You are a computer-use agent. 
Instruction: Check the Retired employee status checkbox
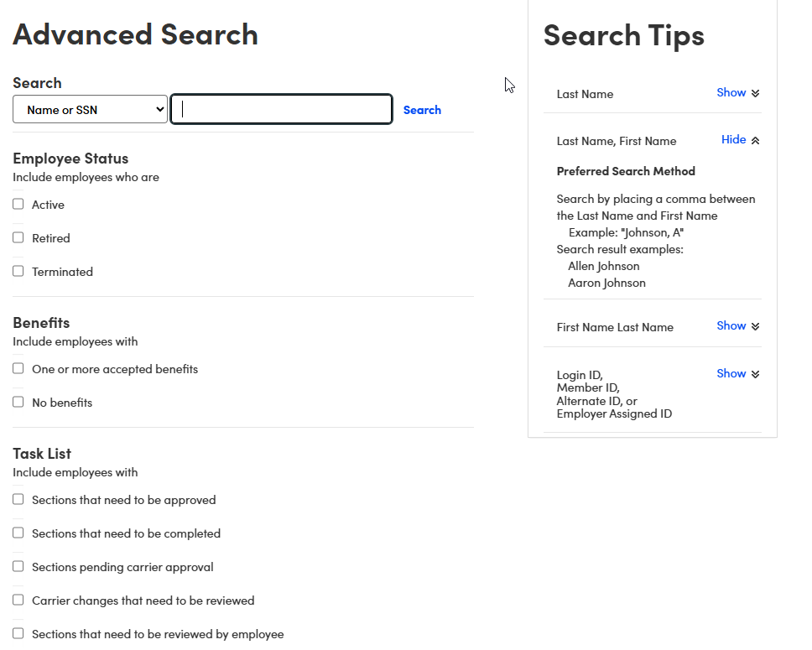[x=18, y=237]
